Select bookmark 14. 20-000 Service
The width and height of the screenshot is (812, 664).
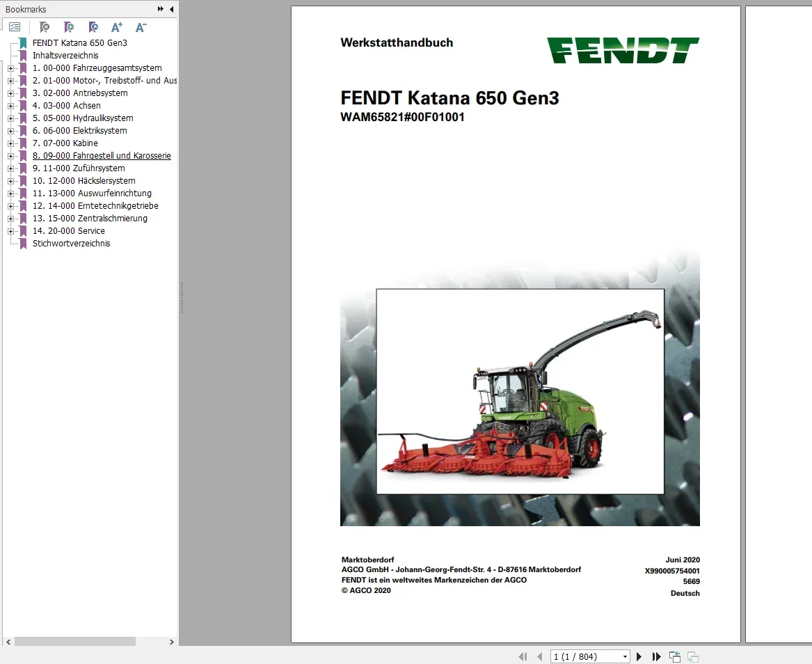coord(69,231)
